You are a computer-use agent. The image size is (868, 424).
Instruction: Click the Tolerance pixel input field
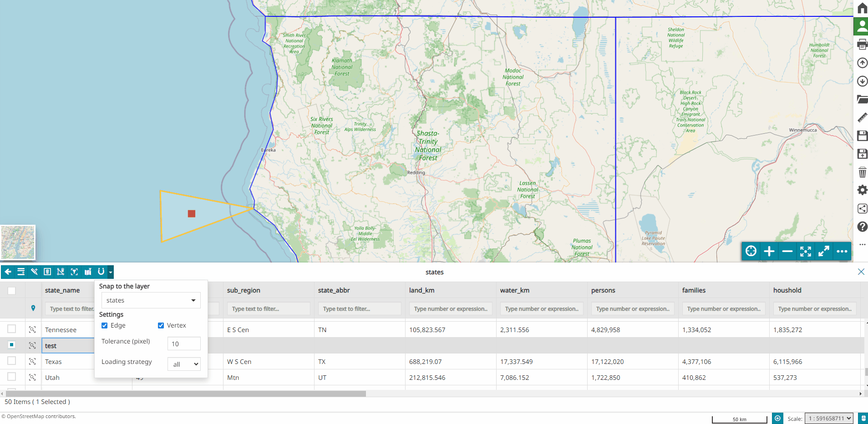coord(184,343)
